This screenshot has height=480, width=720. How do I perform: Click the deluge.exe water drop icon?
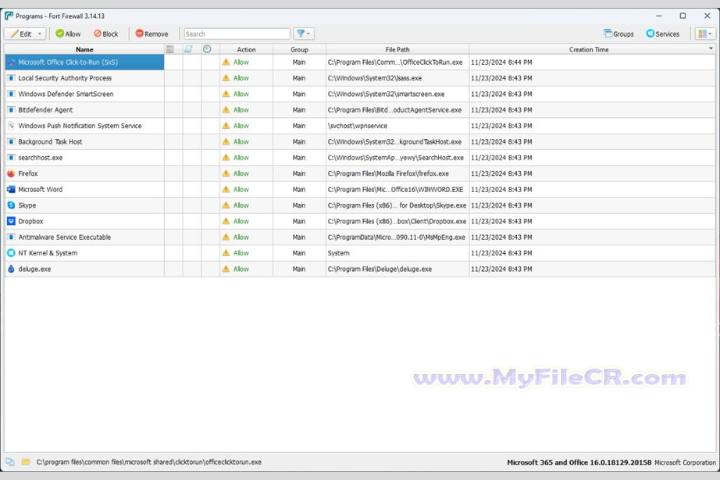(x=11, y=269)
